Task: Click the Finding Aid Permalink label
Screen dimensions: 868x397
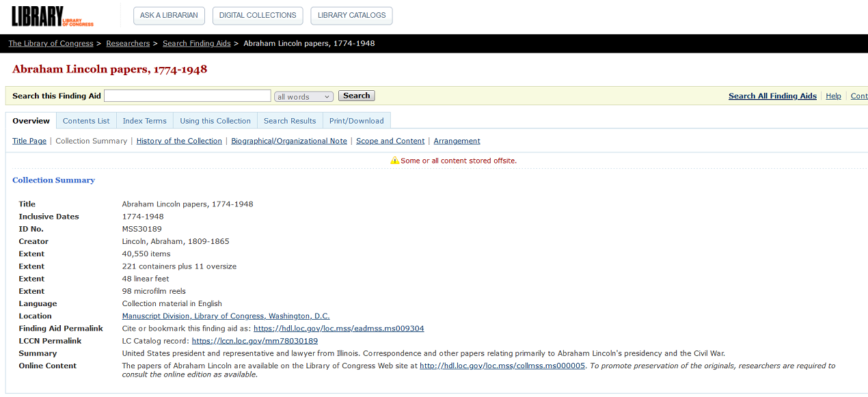Action: tap(61, 329)
